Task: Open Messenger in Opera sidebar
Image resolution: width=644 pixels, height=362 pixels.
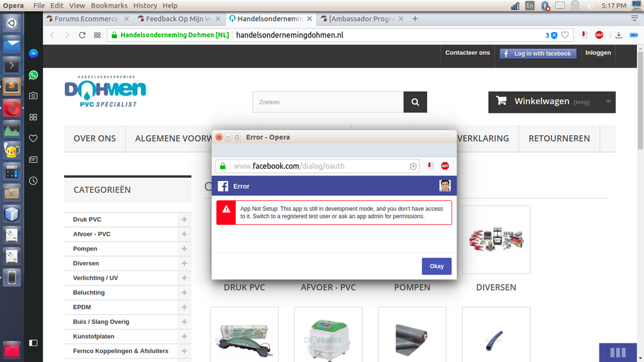Action: 33,53
